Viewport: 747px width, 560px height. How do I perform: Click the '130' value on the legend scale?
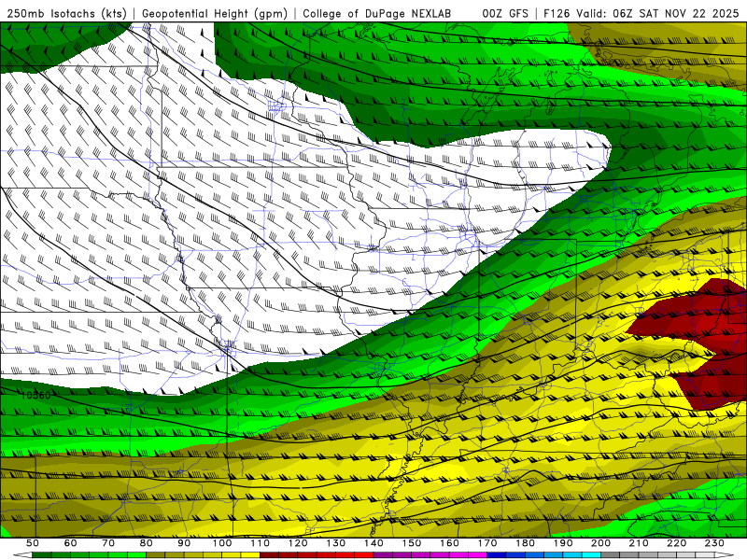(x=336, y=543)
